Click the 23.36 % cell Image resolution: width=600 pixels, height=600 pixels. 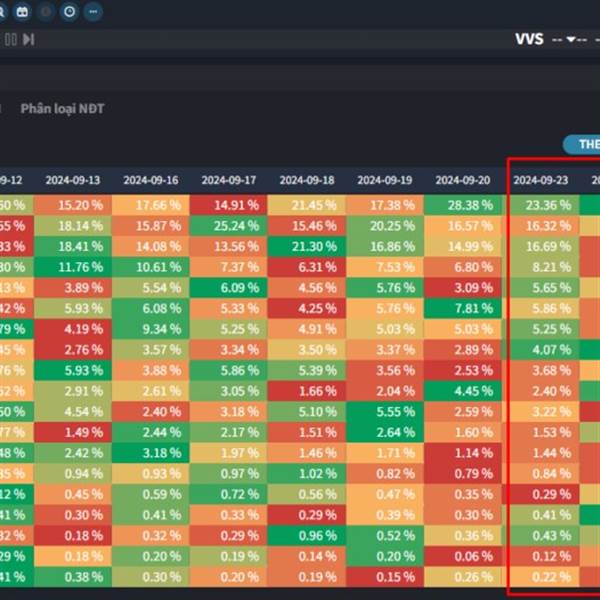point(541,205)
